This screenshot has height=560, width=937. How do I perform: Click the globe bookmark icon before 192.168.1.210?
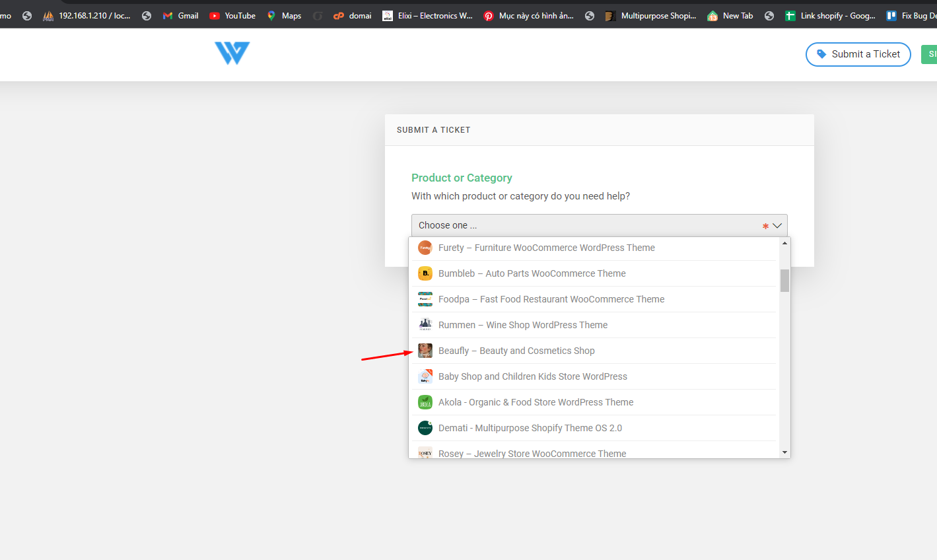27,16
